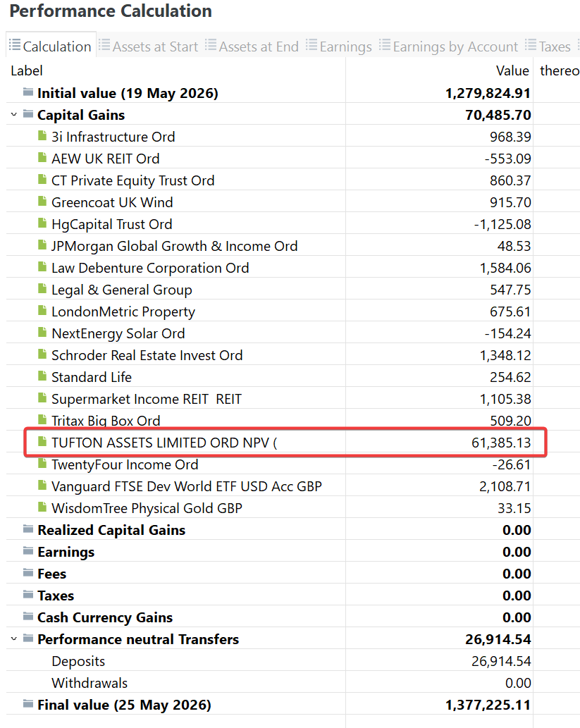The height and width of the screenshot is (728, 580).
Task: Collapse the Performance neutral Transfers group
Action: [x=14, y=639]
